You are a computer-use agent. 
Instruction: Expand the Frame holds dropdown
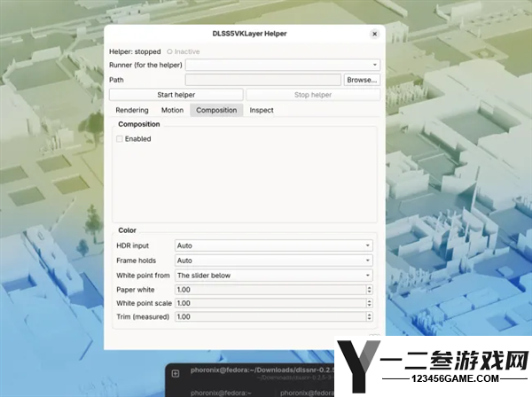tap(274, 261)
